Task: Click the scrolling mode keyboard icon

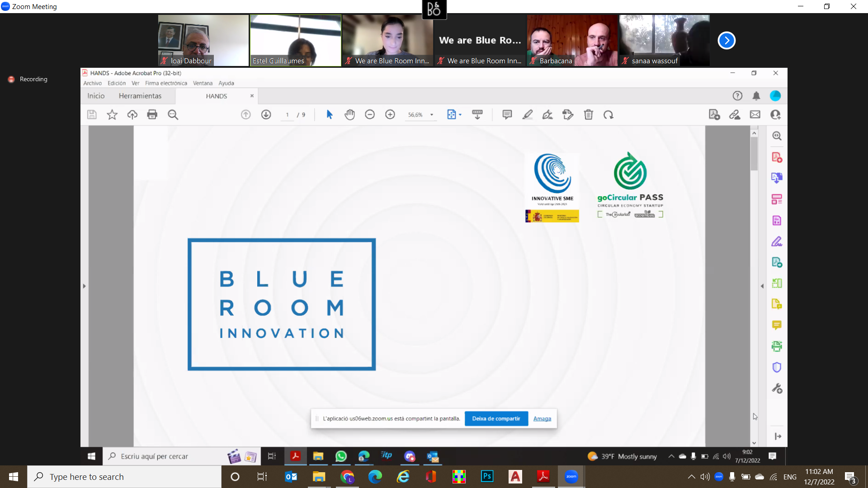Action: (477, 115)
